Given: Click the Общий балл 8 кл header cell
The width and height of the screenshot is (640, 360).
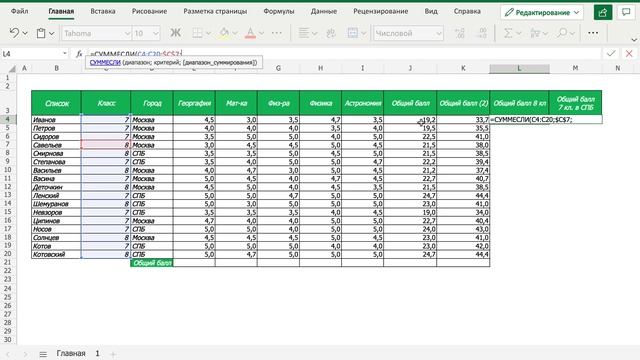Looking at the screenshot, I should click(x=520, y=103).
